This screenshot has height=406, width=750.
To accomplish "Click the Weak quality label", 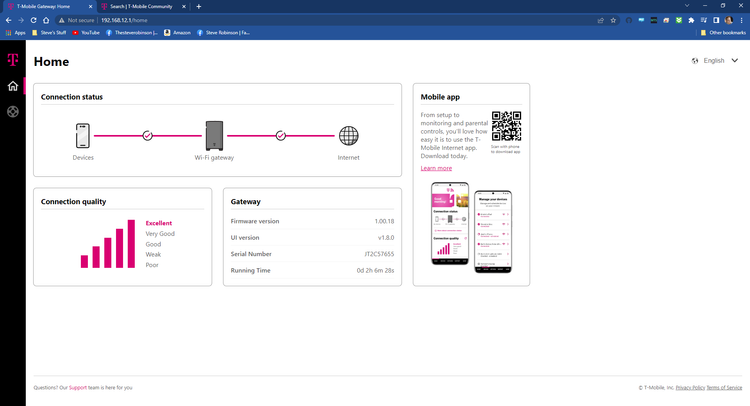I will [x=153, y=254].
